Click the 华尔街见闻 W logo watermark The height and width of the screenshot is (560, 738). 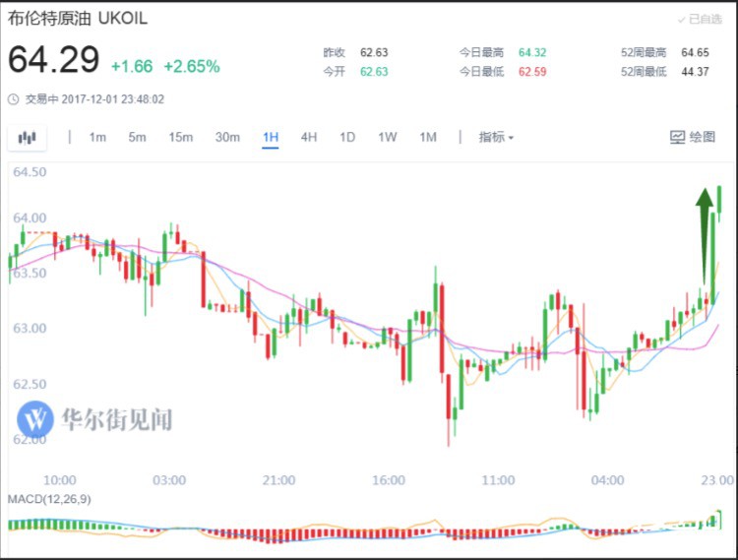coord(35,419)
